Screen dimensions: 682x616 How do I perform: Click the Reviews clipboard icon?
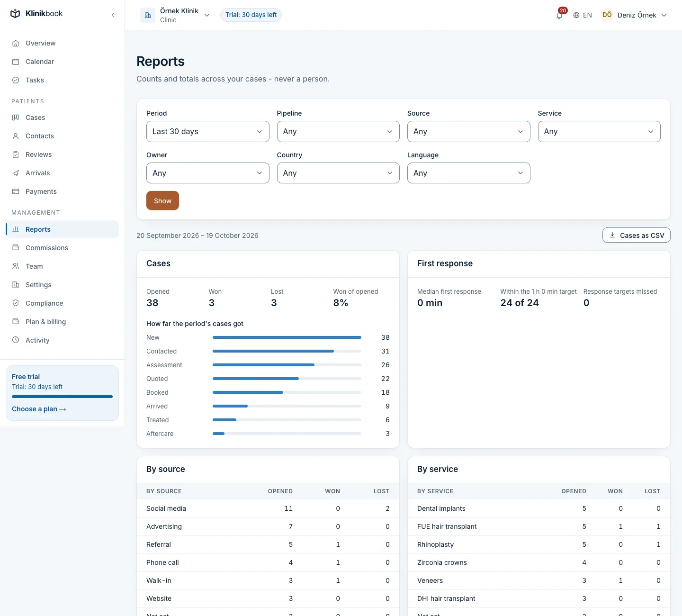(16, 154)
